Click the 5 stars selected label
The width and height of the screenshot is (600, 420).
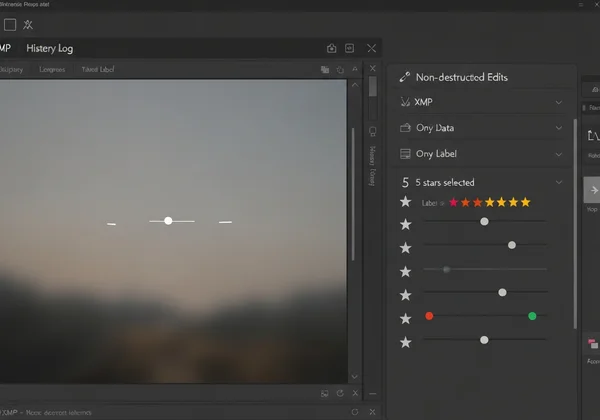click(445, 182)
